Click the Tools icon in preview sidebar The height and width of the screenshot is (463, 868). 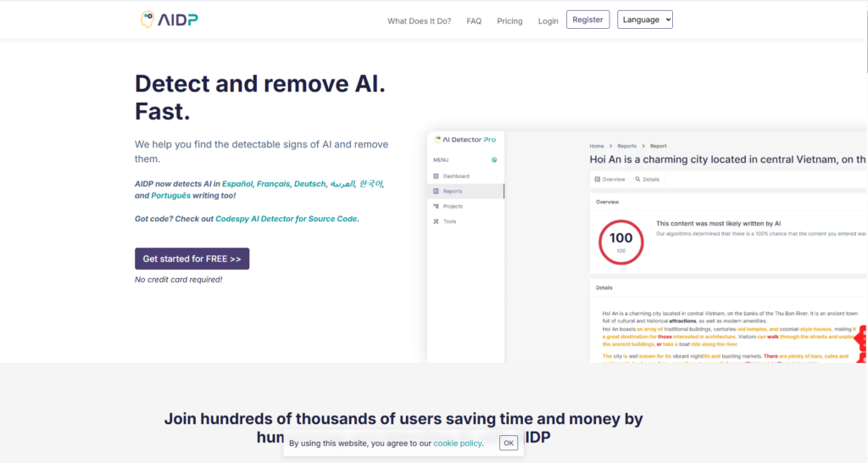437,221
